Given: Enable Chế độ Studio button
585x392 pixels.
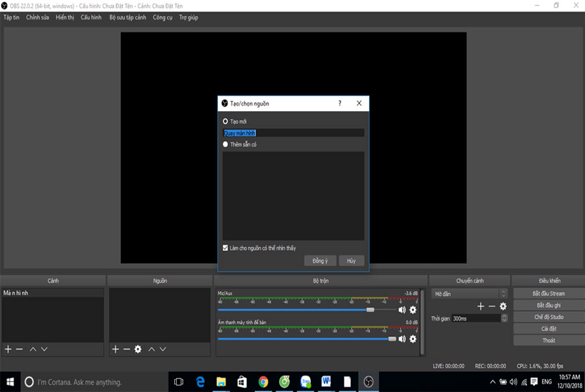Looking at the screenshot, I should [549, 317].
